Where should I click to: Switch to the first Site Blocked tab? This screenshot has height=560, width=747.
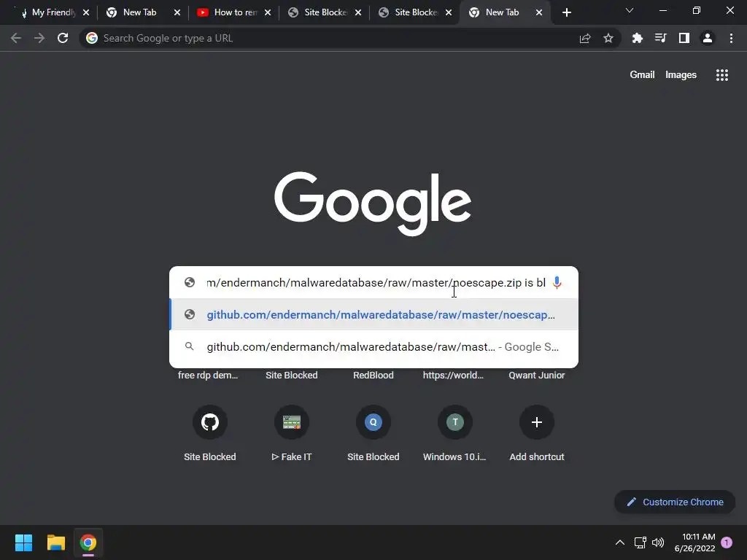point(324,12)
